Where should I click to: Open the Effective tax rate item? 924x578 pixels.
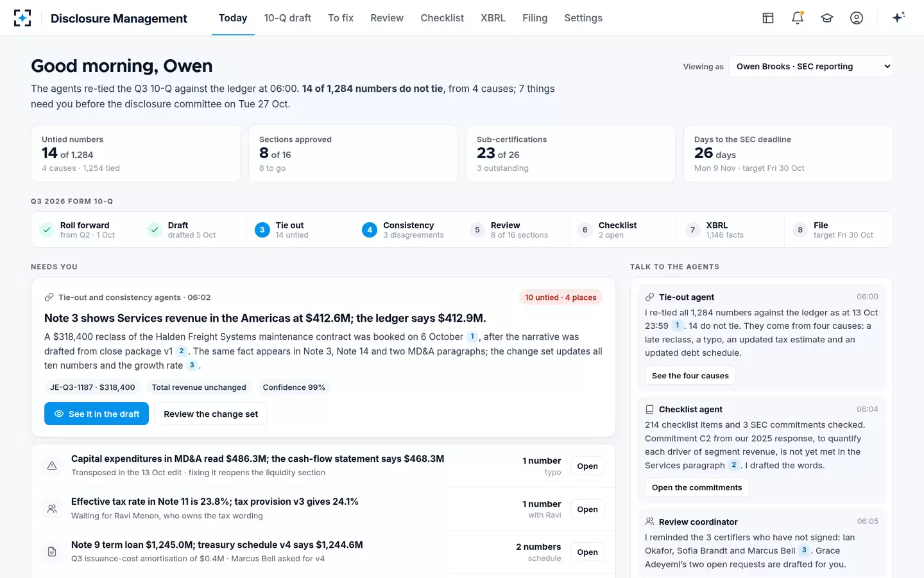click(323, 509)
